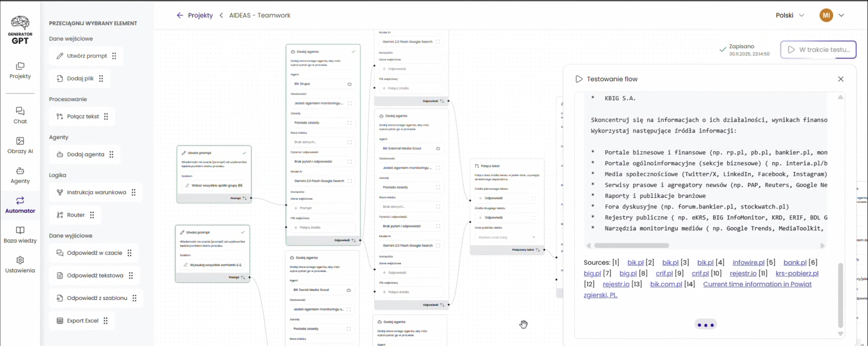Open Ustawienia settings
868x346 pixels.
20,265
